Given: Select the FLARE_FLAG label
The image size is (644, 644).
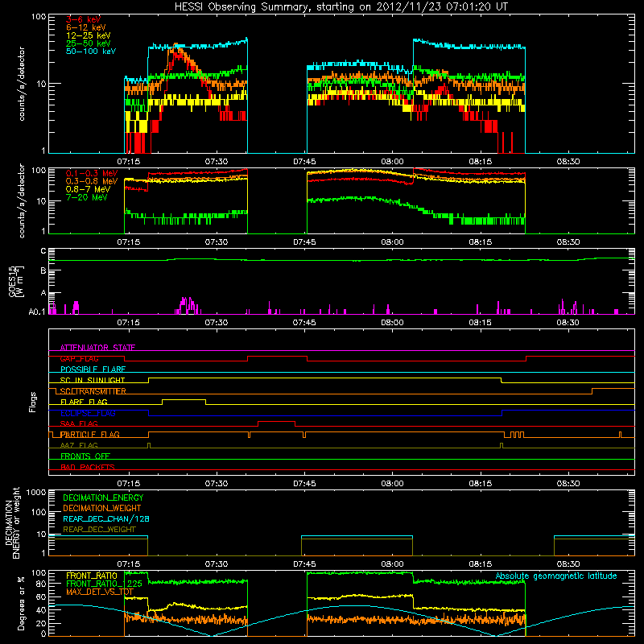Looking at the screenshot, I should (x=84, y=402).
